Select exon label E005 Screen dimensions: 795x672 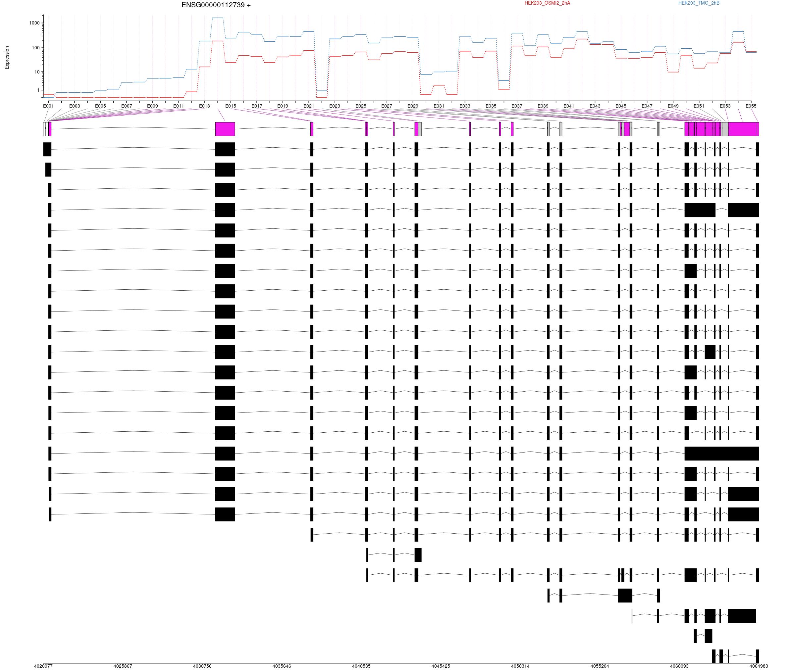(101, 106)
